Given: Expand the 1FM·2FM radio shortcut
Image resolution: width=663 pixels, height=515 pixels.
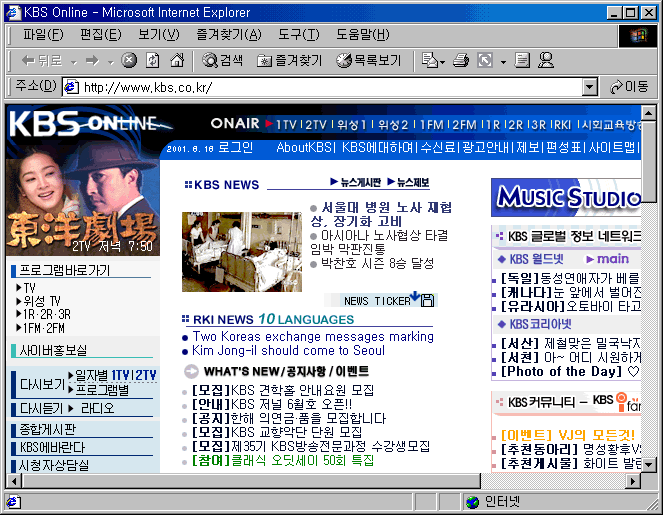Looking at the screenshot, I should pos(19,328).
